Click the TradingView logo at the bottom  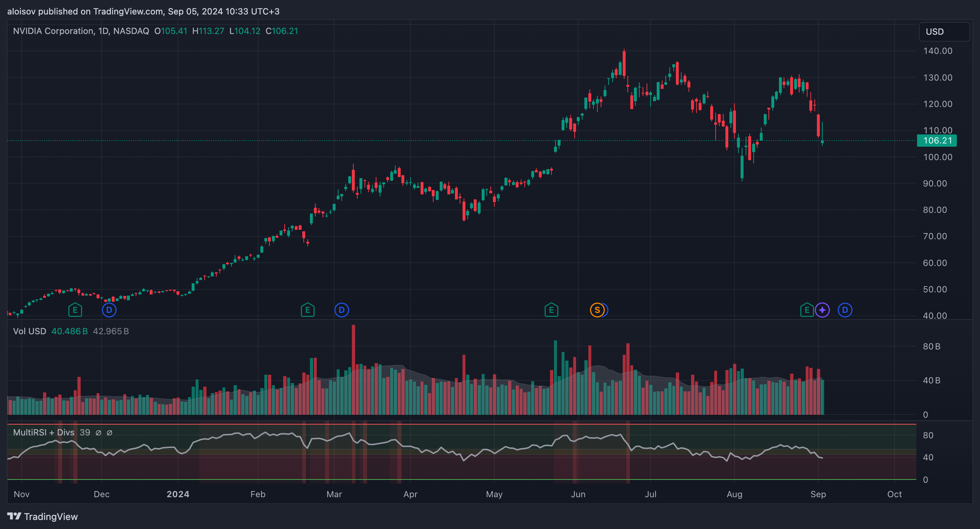pos(43,516)
